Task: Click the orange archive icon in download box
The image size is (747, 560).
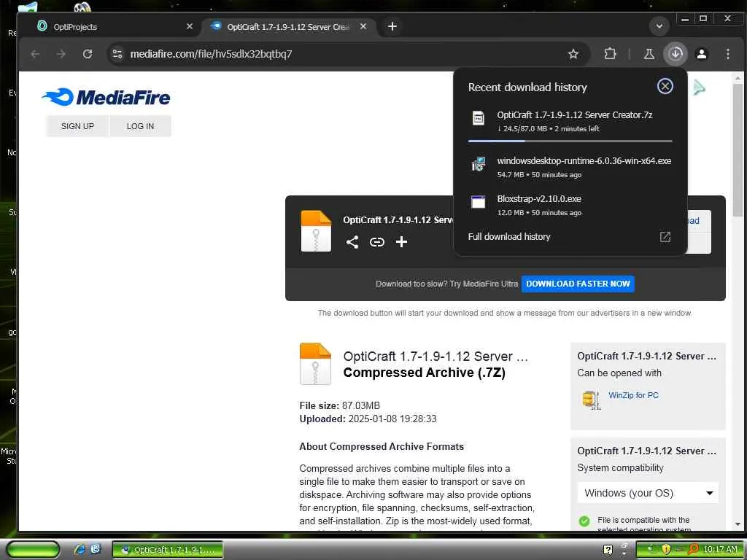Action: click(316, 231)
